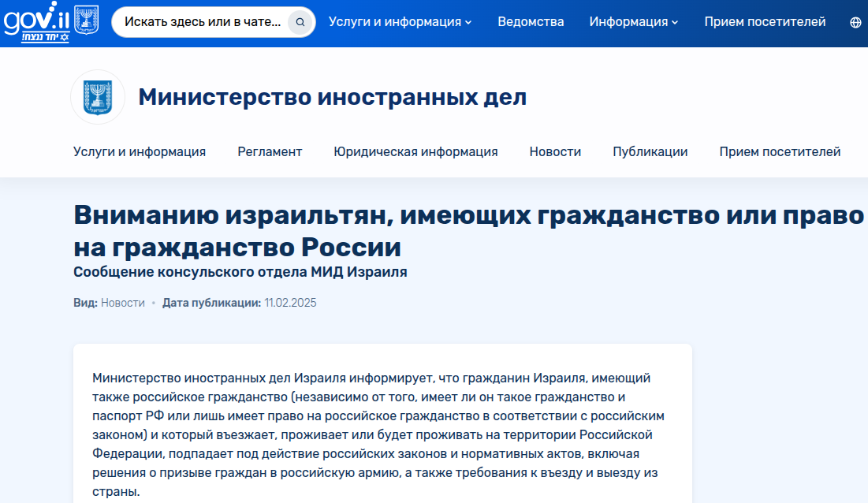Select "Прием посетителей" in the blue header
This screenshot has width=868, height=503.
[x=765, y=22]
